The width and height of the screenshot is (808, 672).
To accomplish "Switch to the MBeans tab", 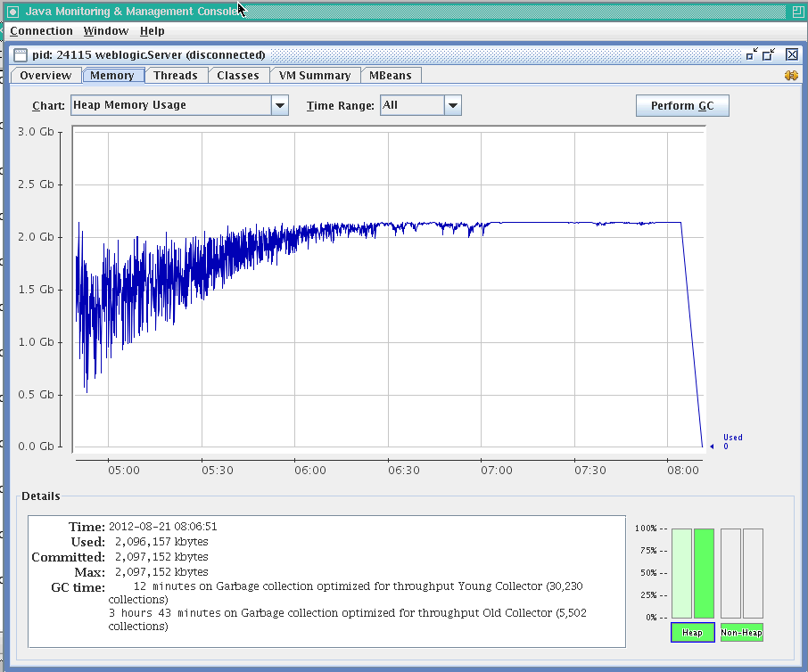I will [391, 76].
